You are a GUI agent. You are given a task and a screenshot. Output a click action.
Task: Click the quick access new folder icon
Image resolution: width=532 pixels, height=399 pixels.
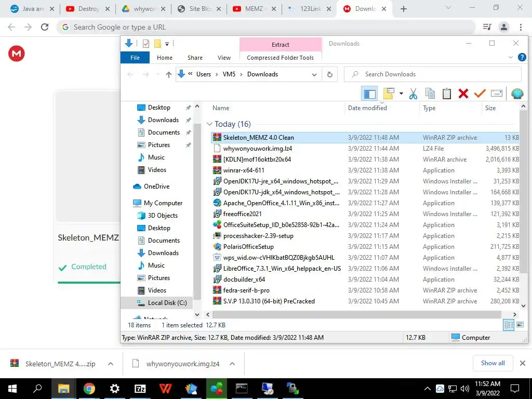(157, 44)
